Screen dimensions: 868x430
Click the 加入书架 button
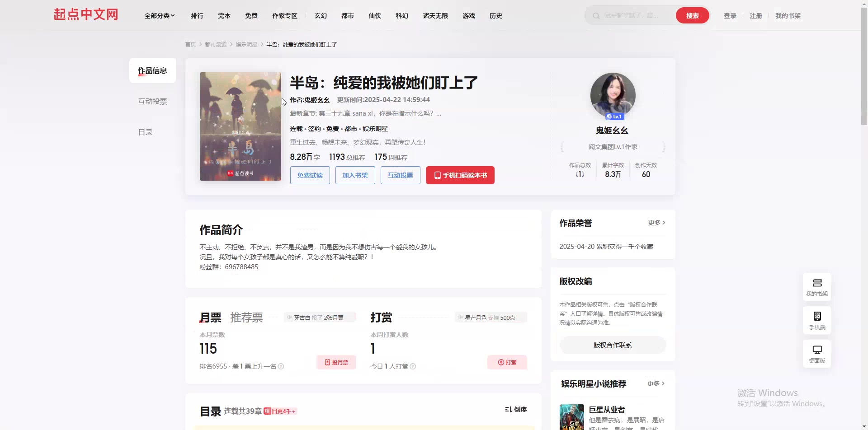(355, 175)
